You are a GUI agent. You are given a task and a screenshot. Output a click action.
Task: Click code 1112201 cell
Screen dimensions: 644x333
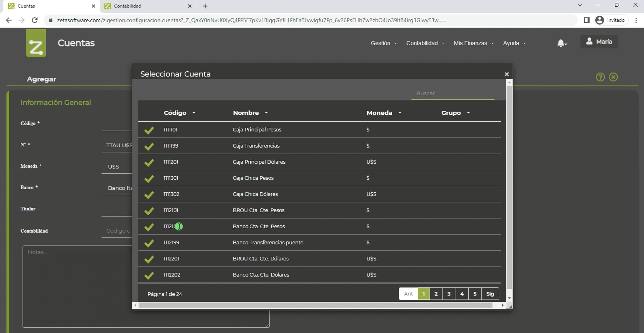pos(171,259)
